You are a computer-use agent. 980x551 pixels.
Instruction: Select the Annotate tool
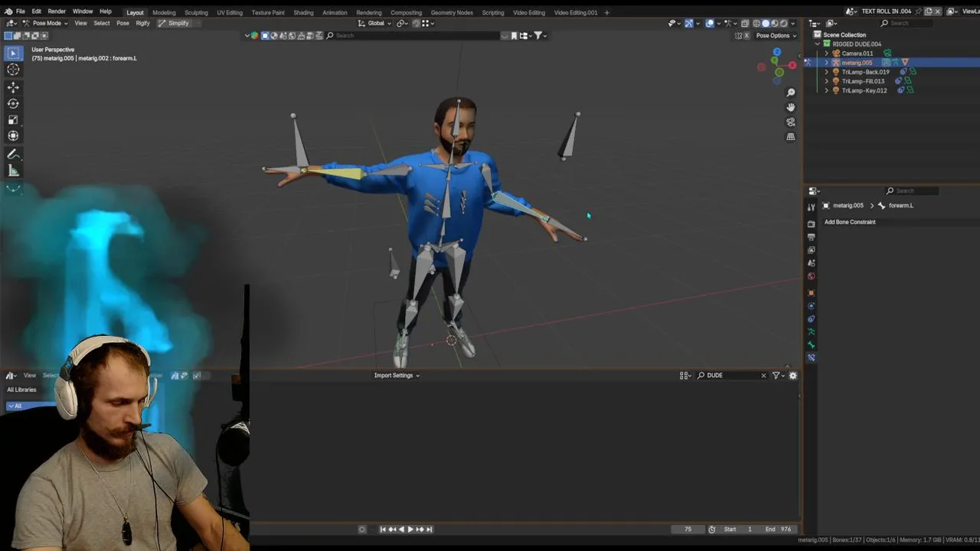click(13, 154)
